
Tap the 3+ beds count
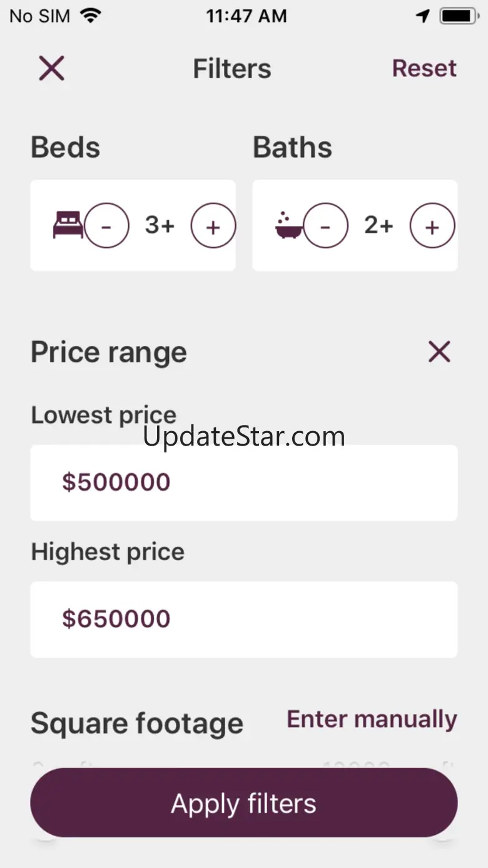point(160,225)
